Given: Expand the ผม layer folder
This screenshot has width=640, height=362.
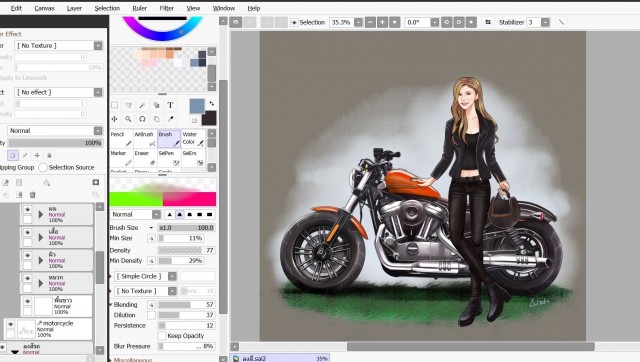Looking at the screenshot, I should pyautogui.click(x=40, y=214).
